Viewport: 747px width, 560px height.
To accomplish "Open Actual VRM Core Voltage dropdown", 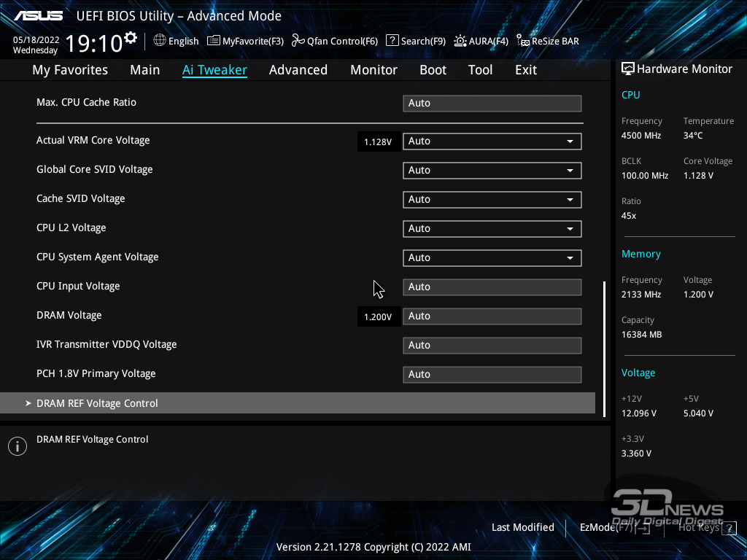I will click(492, 141).
